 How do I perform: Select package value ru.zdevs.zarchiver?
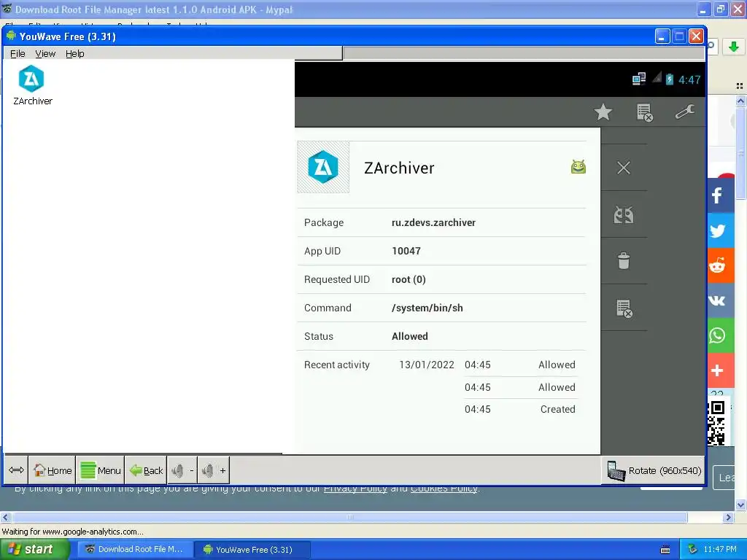433,222
